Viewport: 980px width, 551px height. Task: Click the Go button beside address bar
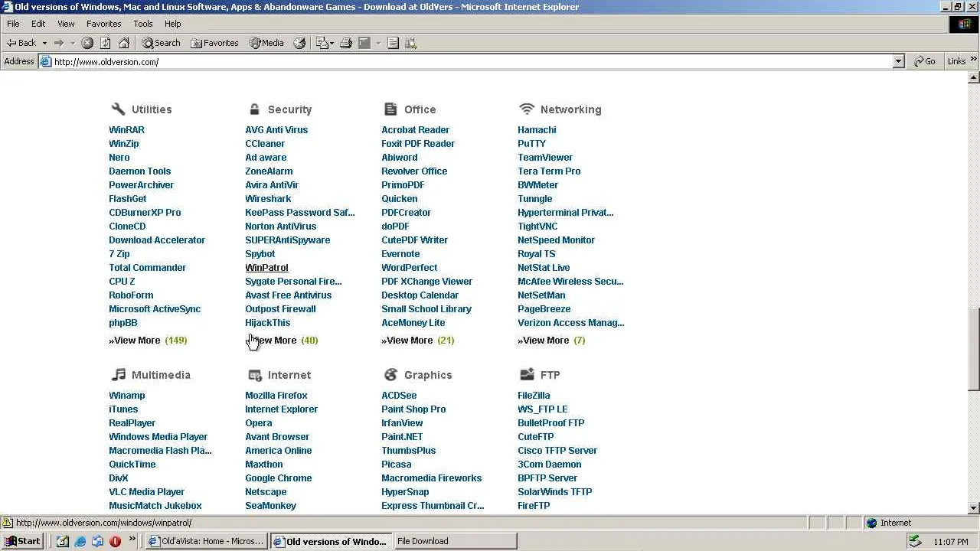(x=925, y=61)
